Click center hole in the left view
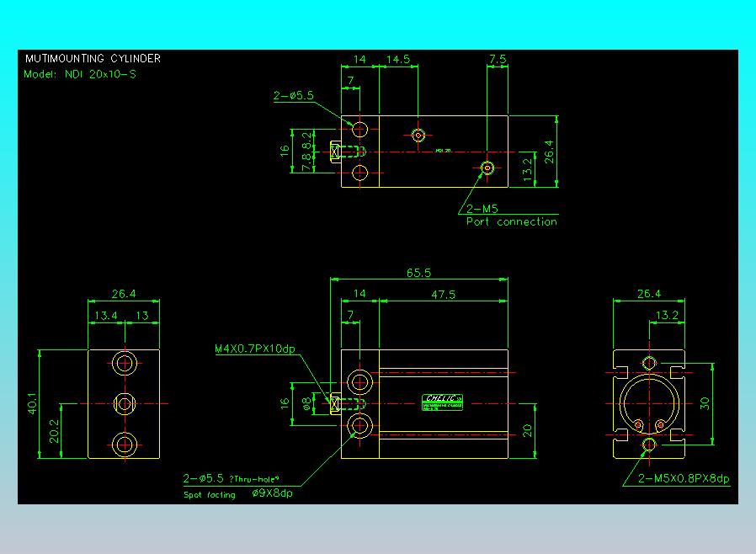Screen dimensions: 756x554 [125, 404]
